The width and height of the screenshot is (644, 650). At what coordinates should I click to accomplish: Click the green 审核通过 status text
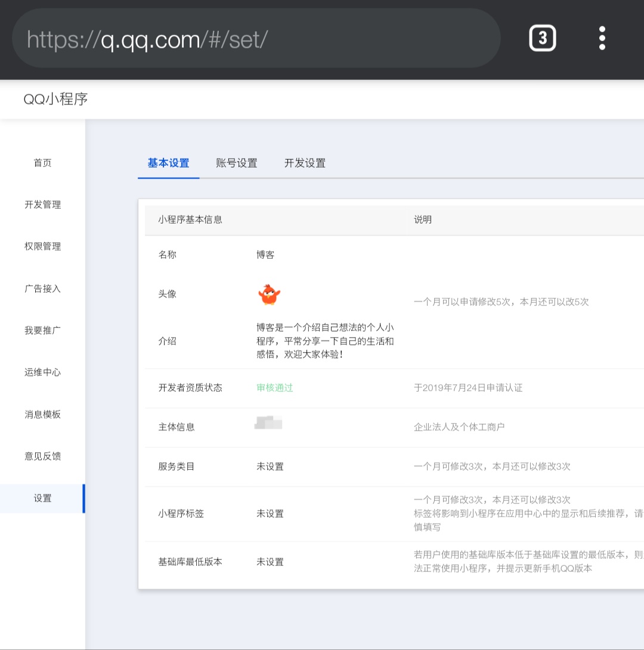tap(274, 388)
